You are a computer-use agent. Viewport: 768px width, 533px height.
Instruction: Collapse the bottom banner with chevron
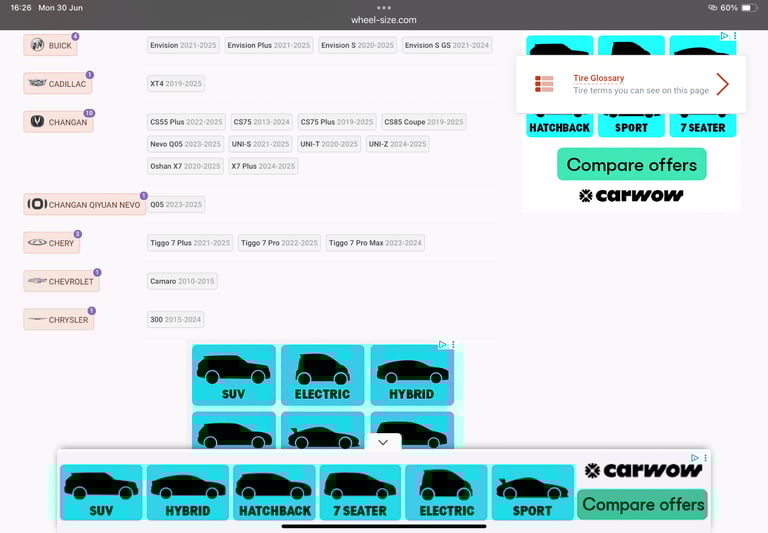383,442
